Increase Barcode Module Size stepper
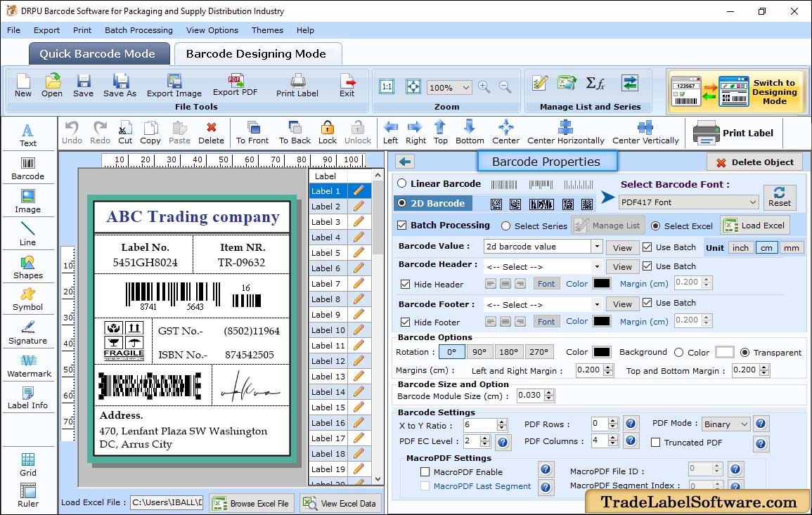The width and height of the screenshot is (812, 515). pyautogui.click(x=550, y=392)
